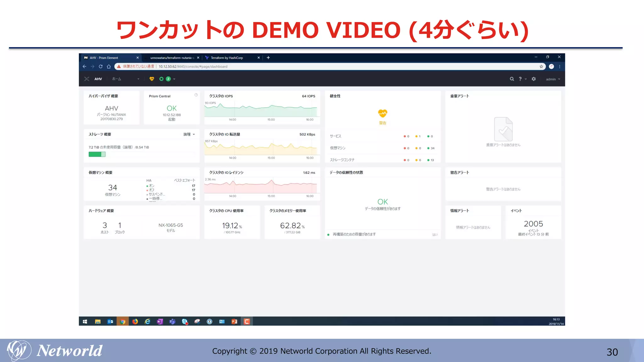
Task: Open the 論理 dropdown in storage summary
Action: [189, 134]
